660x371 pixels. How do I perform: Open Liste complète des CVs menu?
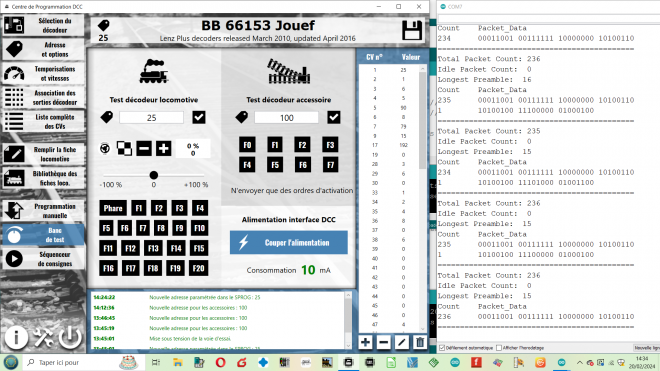click(x=43, y=122)
